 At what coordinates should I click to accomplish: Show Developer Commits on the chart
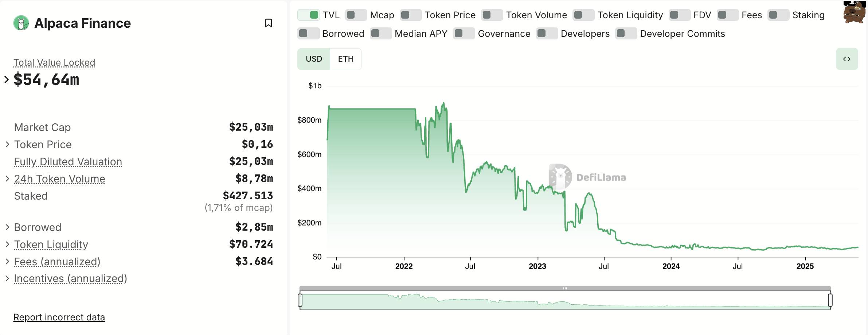point(626,34)
